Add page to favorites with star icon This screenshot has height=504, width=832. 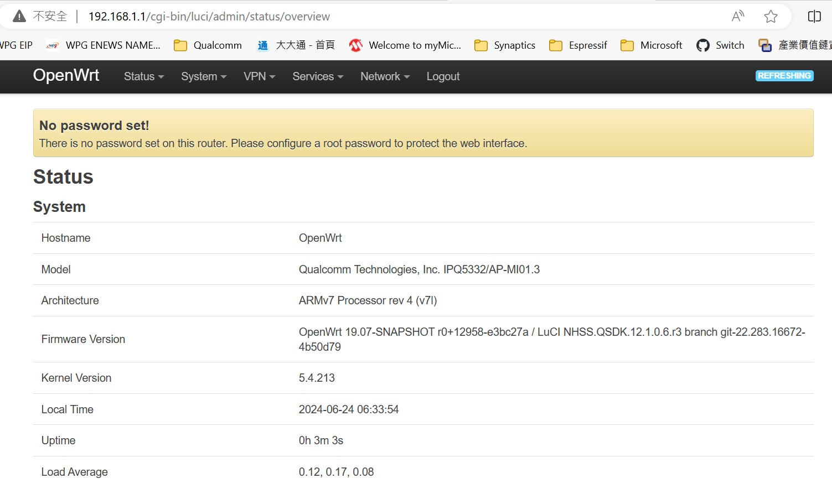[771, 17]
